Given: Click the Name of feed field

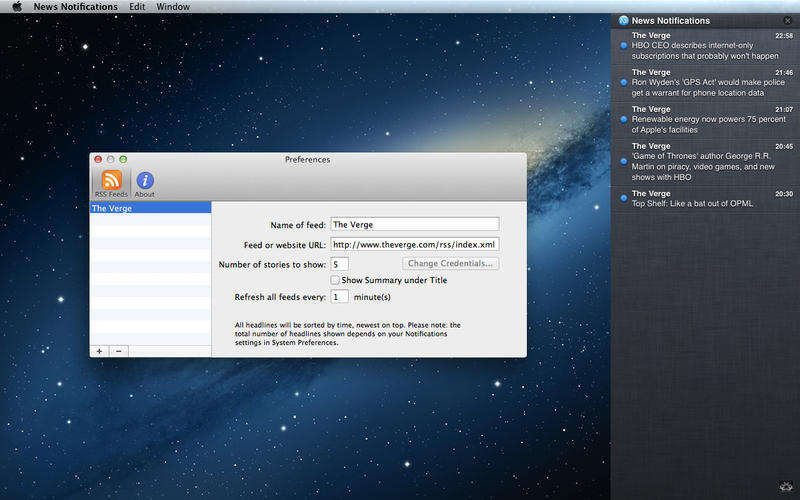Looking at the screenshot, I should click(x=415, y=224).
